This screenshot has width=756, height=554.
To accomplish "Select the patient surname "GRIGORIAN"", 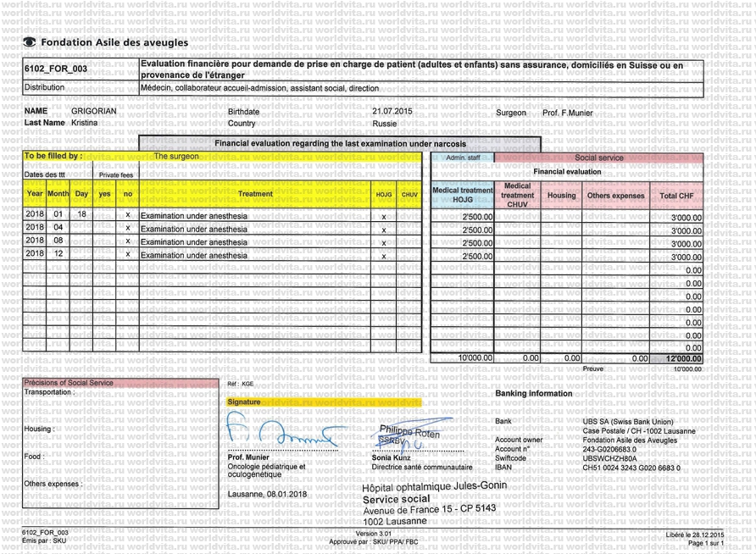I will pyautogui.click(x=94, y=111).
